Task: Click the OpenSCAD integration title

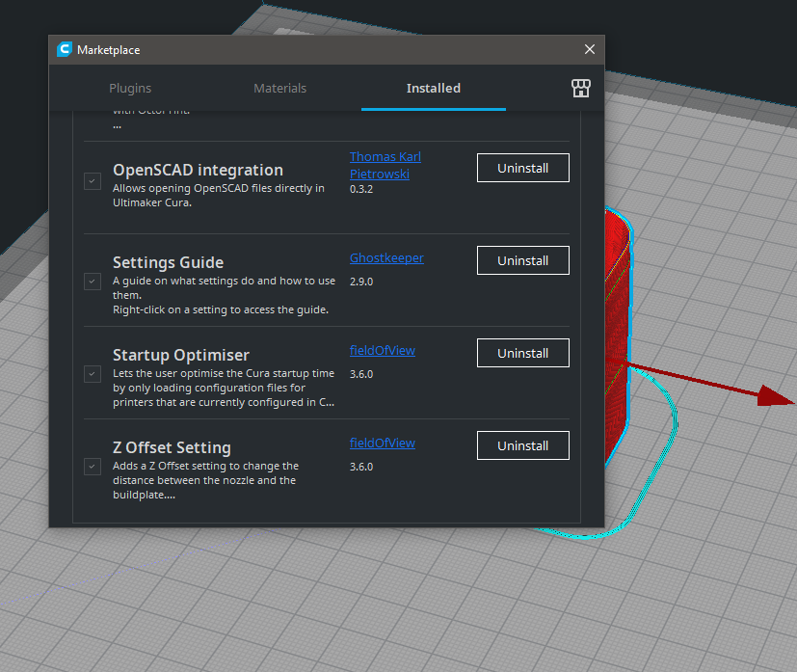Action: coord(198,170)
